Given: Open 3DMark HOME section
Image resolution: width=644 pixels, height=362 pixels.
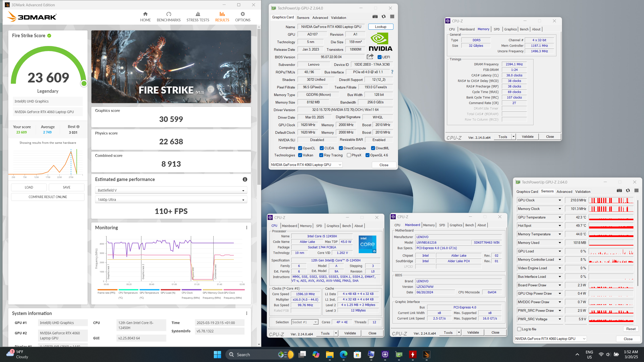Looking at the screenshot, I should (x=145, y=17).
